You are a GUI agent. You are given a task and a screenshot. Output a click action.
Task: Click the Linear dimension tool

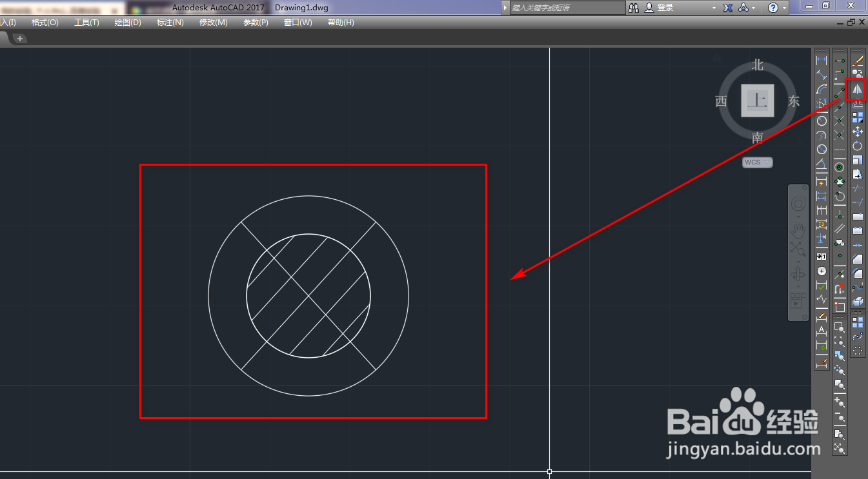pos(822,59)
